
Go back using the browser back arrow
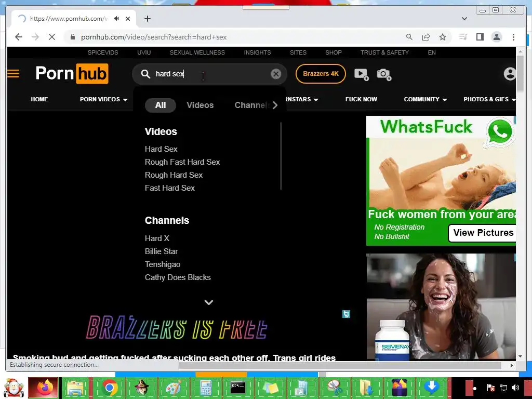point(19,37)
